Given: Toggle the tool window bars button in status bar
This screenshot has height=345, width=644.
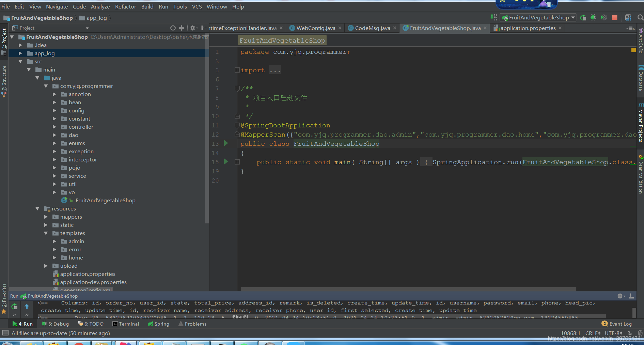Looking at the screenshot, I should coord(5,333).
